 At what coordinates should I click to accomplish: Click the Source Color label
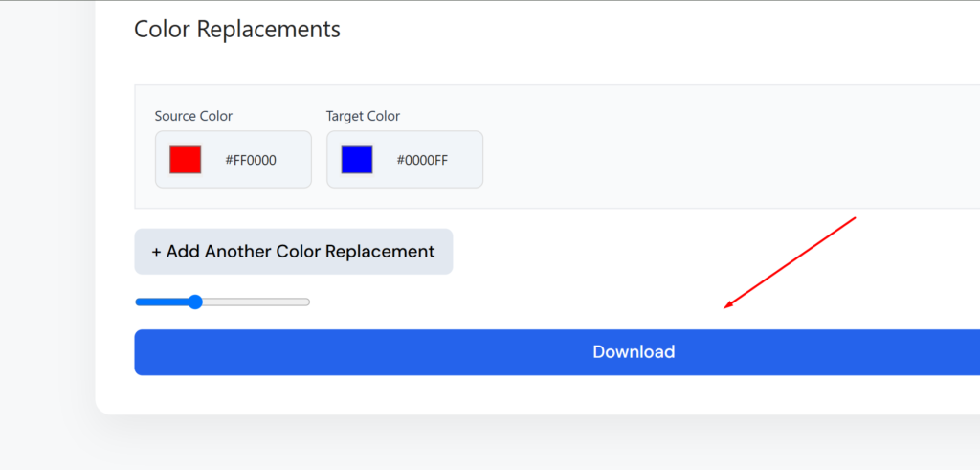(193, 116)
